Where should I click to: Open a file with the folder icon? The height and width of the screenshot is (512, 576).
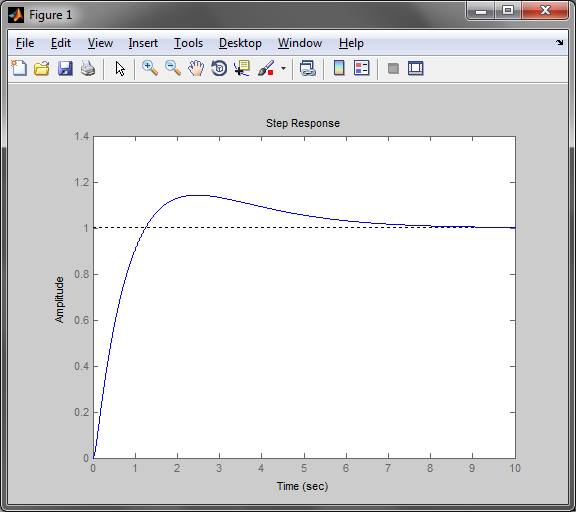(x=42, y=68)
